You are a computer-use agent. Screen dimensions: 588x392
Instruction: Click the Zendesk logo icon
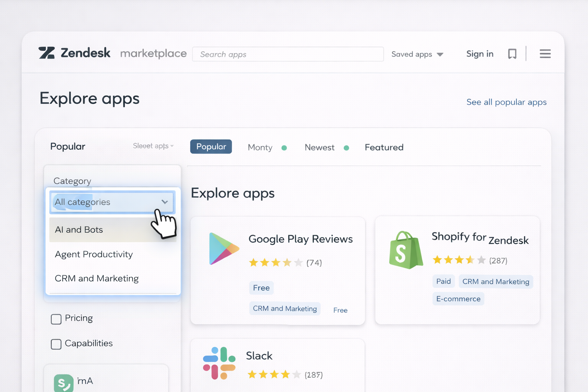click(47, 53)
